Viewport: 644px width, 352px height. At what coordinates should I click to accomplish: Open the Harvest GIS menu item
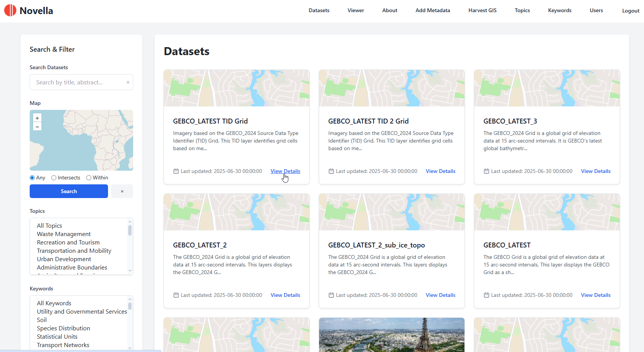pos(482,11)
